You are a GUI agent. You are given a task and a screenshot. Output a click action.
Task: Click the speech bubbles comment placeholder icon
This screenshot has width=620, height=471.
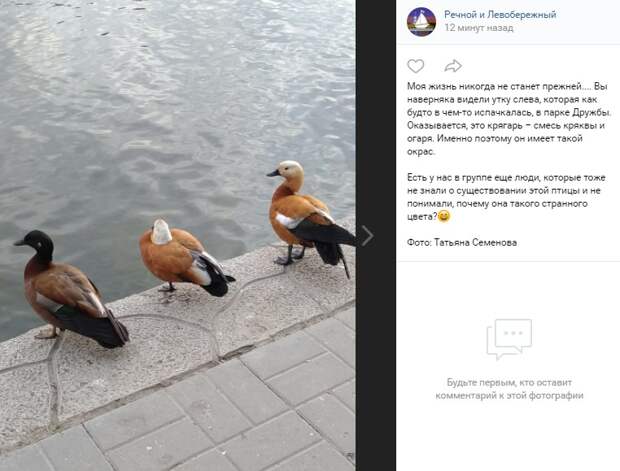pos(509,339)
